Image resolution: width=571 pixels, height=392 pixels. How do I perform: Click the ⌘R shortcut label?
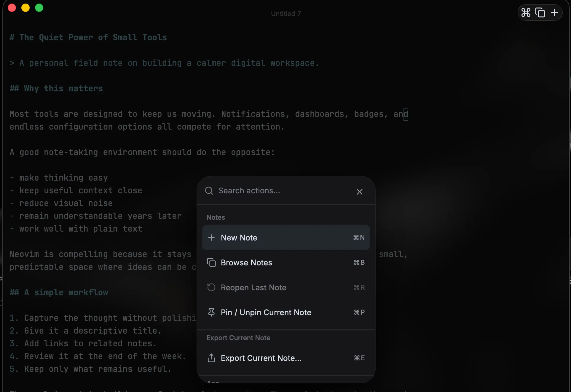point(359,287)
